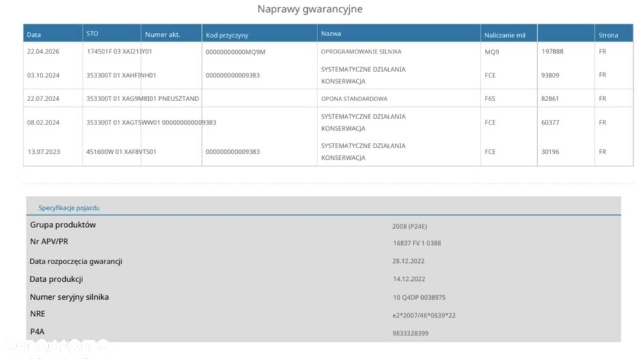Click the value 9833328399
The width and height of the screenshot is (644, 359).
[x=410, y=333]
